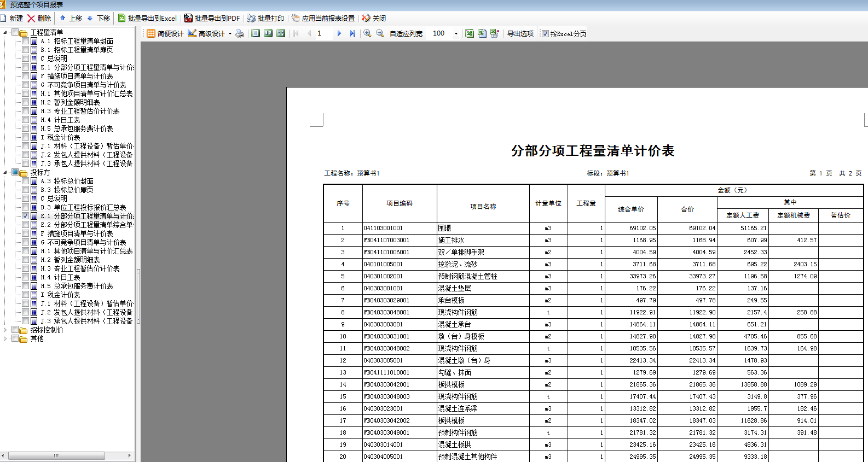
Task: Click the panel splitter handle
Action: point(138,296)
